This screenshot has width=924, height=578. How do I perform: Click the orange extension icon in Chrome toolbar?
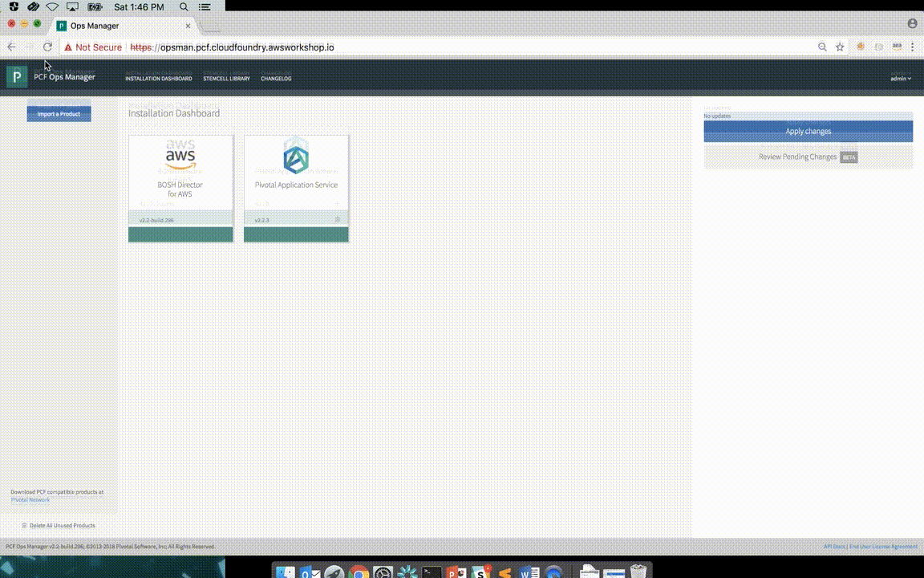(x=861, y=47)
